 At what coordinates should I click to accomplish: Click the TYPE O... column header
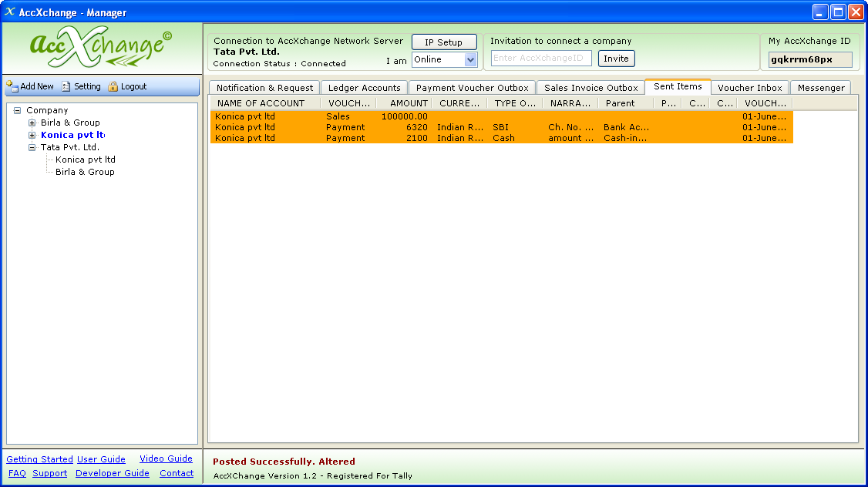[515, 103]
